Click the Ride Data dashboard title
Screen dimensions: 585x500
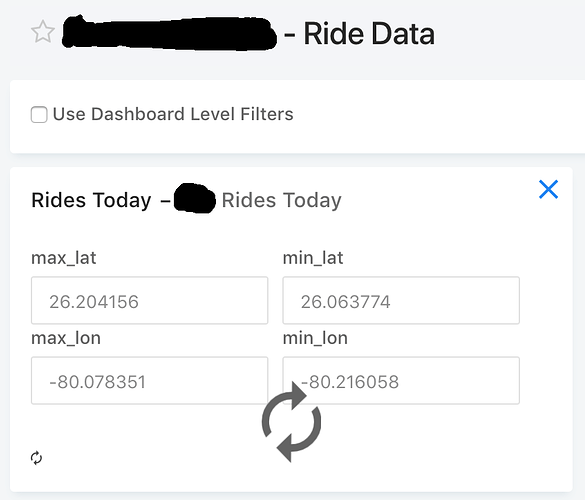point(369,34)
